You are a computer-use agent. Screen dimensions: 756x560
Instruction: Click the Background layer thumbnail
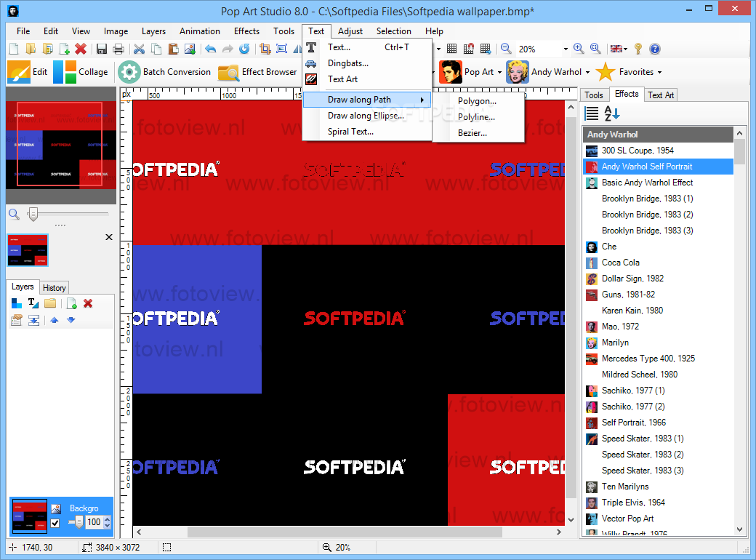coord(30,516)
